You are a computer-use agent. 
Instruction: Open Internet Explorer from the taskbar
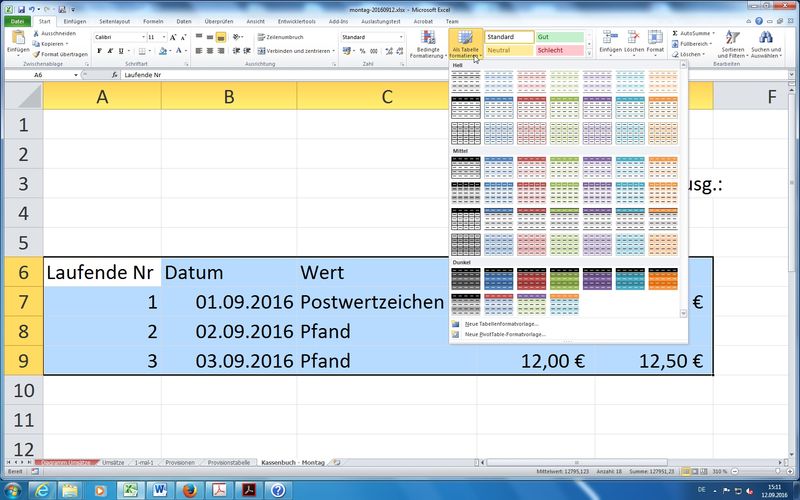(41, 490)
